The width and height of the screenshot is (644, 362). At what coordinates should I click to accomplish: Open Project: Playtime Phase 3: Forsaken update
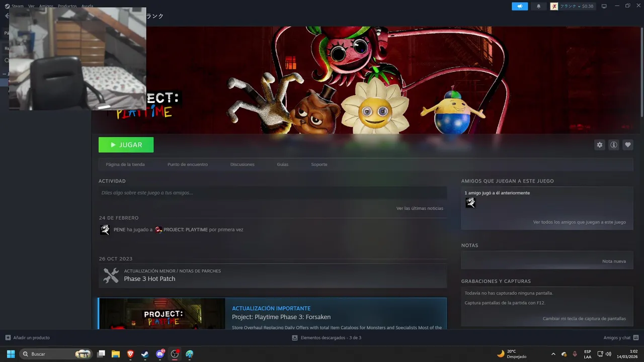(281, 317)
